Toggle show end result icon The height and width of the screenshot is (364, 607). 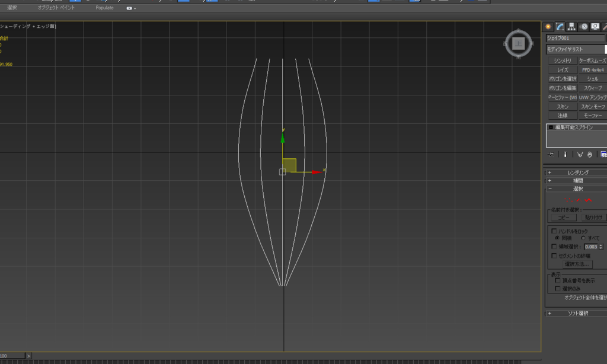pos(565,155)
